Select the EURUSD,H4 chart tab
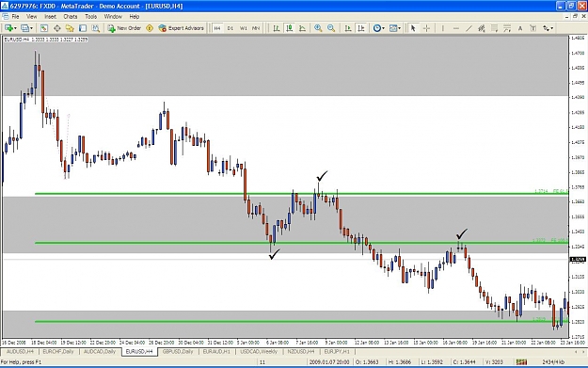Screen dimensions: 588x368 point(139,351)
